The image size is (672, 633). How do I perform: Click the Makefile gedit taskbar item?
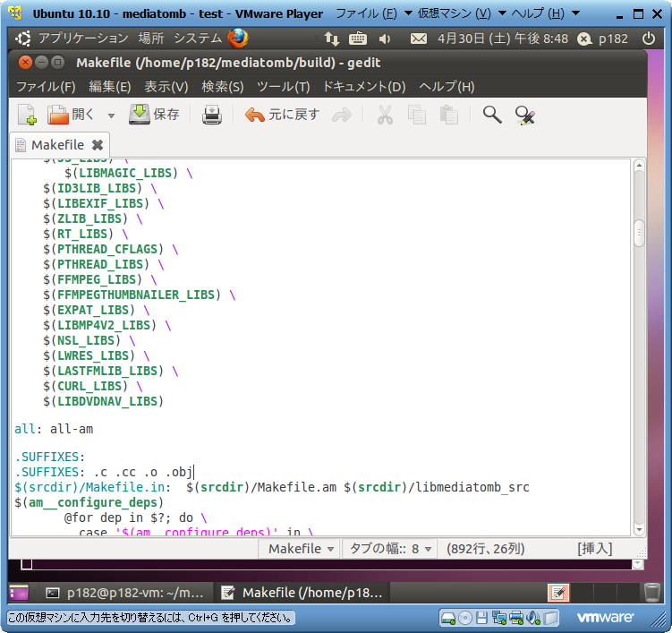pyautogui.click(x=302, y=593)
